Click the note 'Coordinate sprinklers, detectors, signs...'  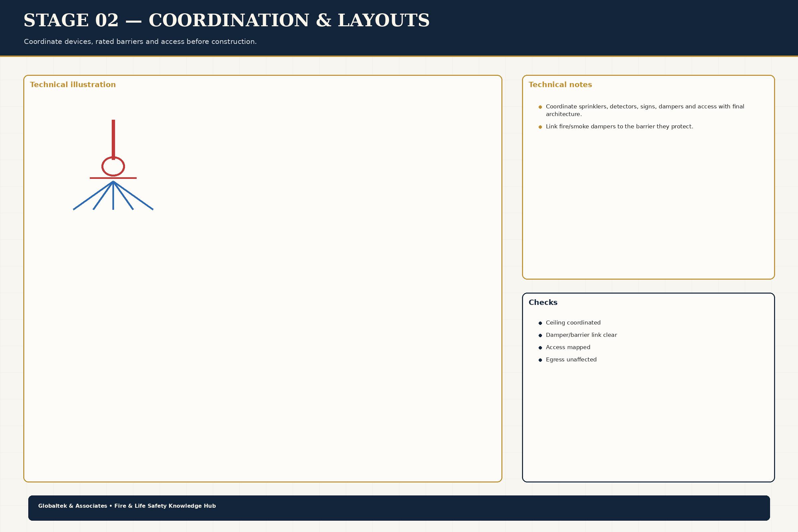pos(645,110)
